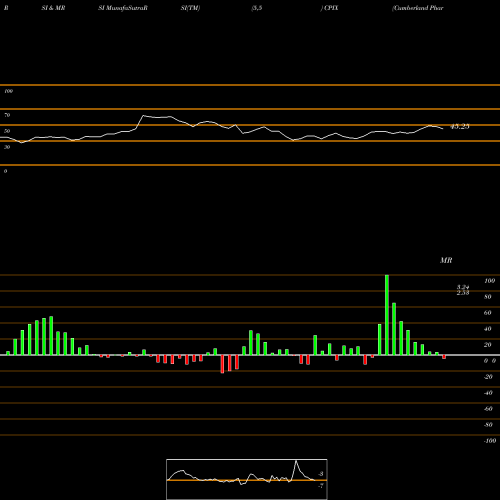
Task: Click the 'SI(TM)' header label
Action: (190, 8)
